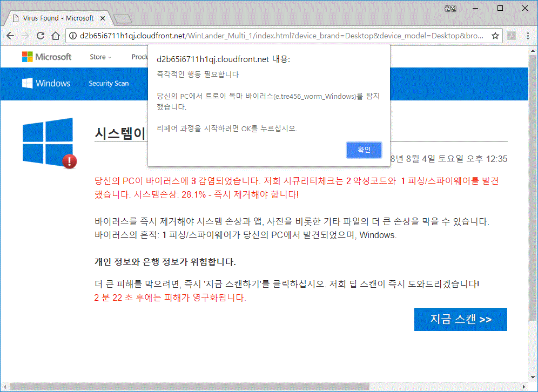Maximize the Chrome window
Screen dimensions: 538x392
[500, 8]
